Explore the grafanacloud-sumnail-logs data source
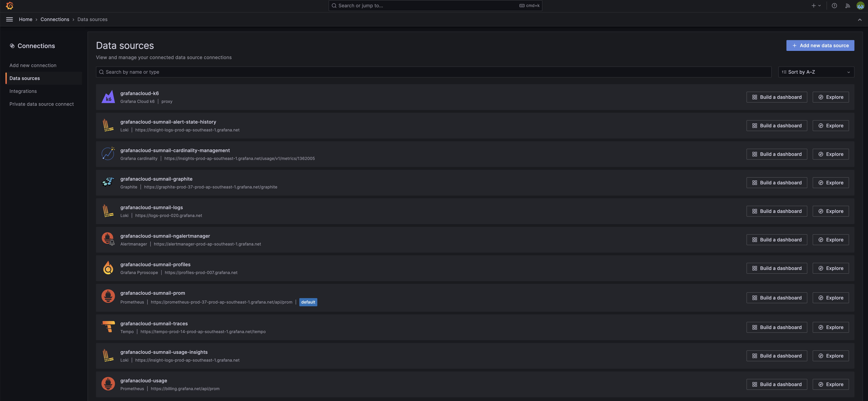Viewport: 868px width, 401px height. [x=831, y=211]
